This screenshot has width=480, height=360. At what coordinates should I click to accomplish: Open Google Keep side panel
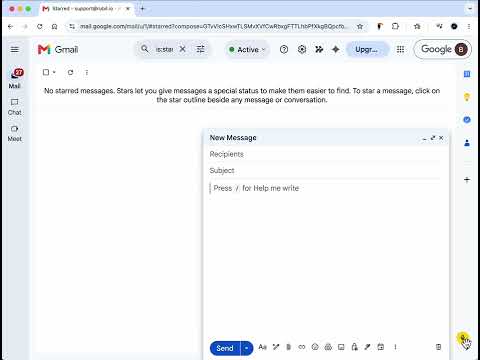click(467, 97)
